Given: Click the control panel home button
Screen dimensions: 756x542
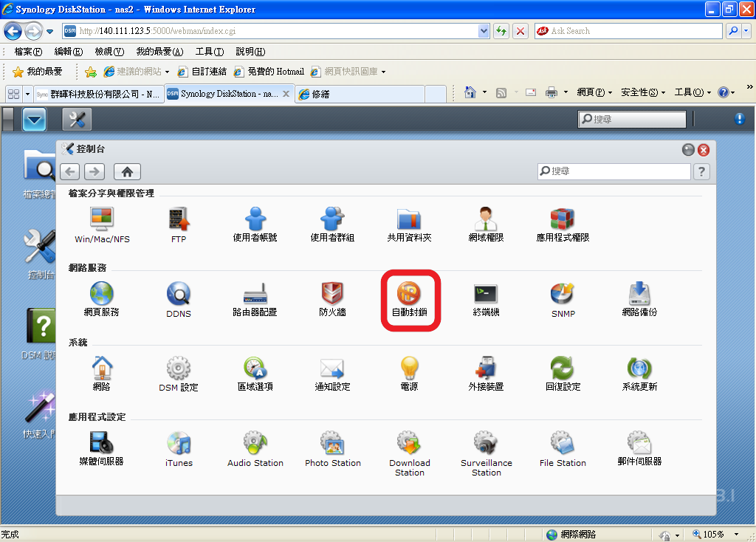Looking at the screenshot, I should pyautogui.click(x=127, y=171).
